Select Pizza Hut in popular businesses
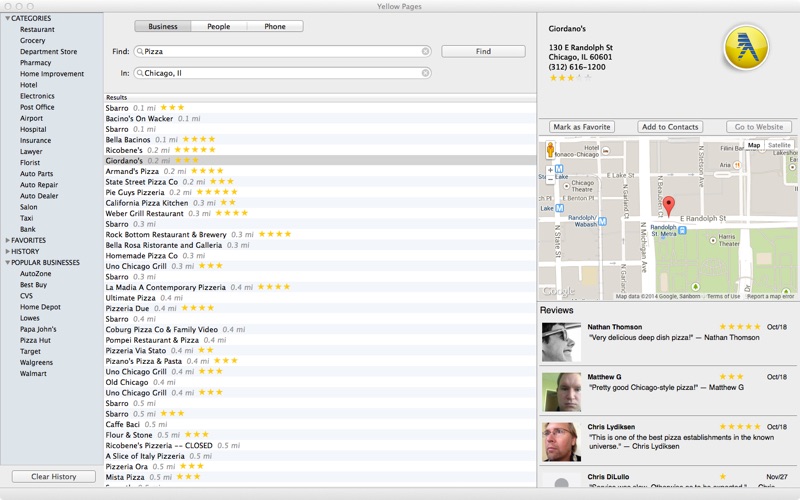 (35, 340)
